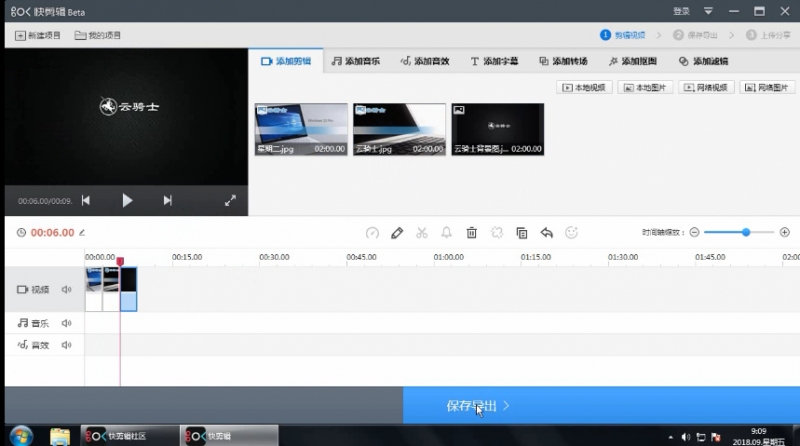Image resolution: width=800 pixels, height=446 pixels.
Task: Click the zoom out minus icon
Action: pyautogui.click(x=694, y=233)
